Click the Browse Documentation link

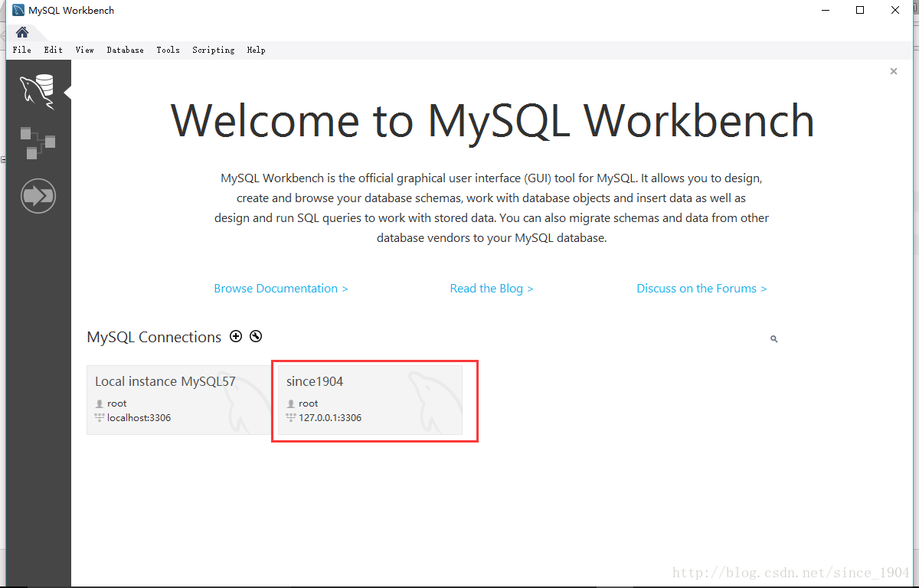(281, 289)
